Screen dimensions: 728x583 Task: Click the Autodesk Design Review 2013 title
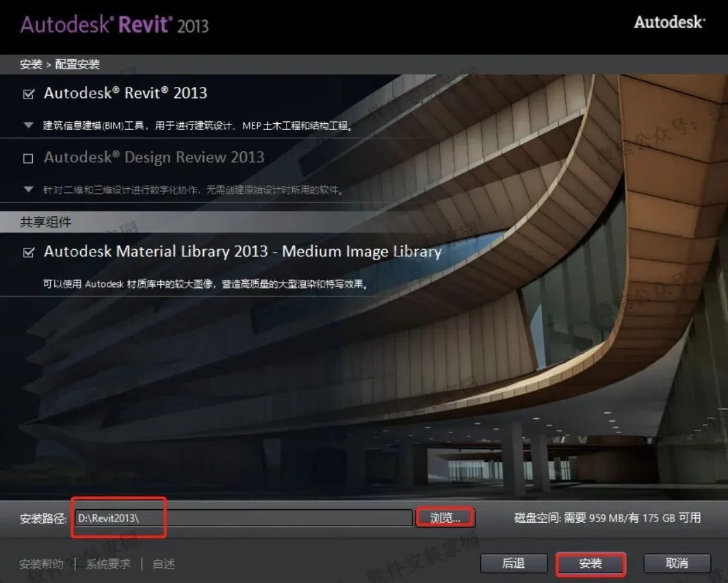click(x=154, y=157)
